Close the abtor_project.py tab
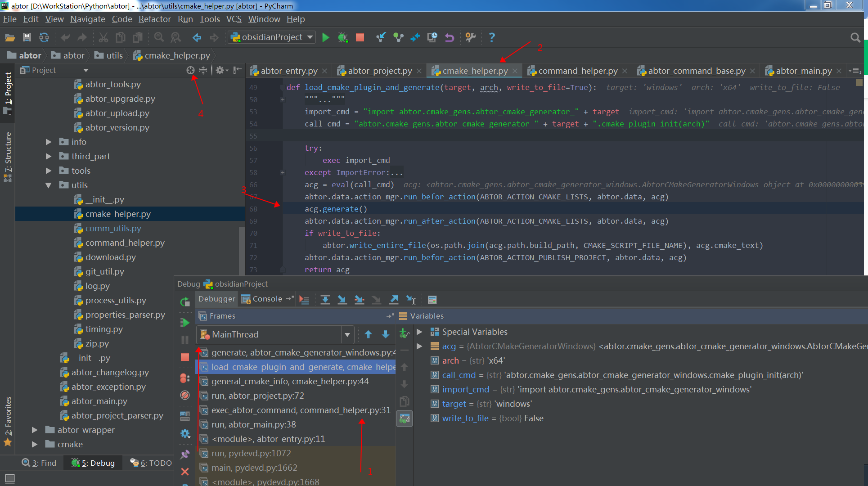This screenshot has height=486, width=868. click(x=419, y=71)
